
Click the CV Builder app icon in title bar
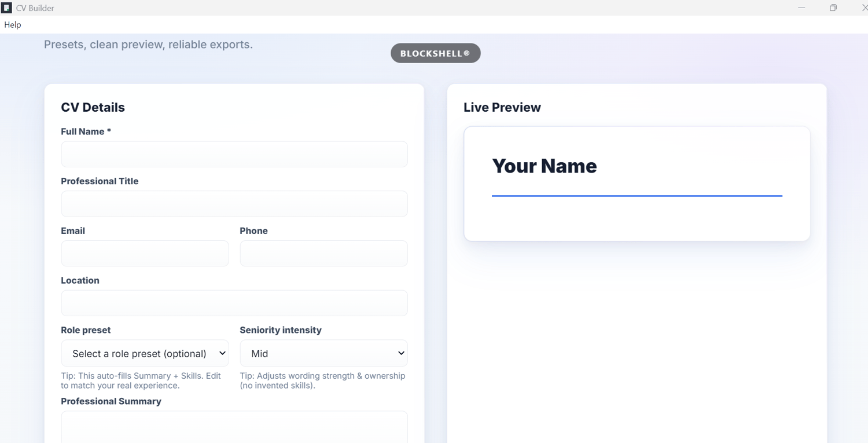tap(6, 8)
